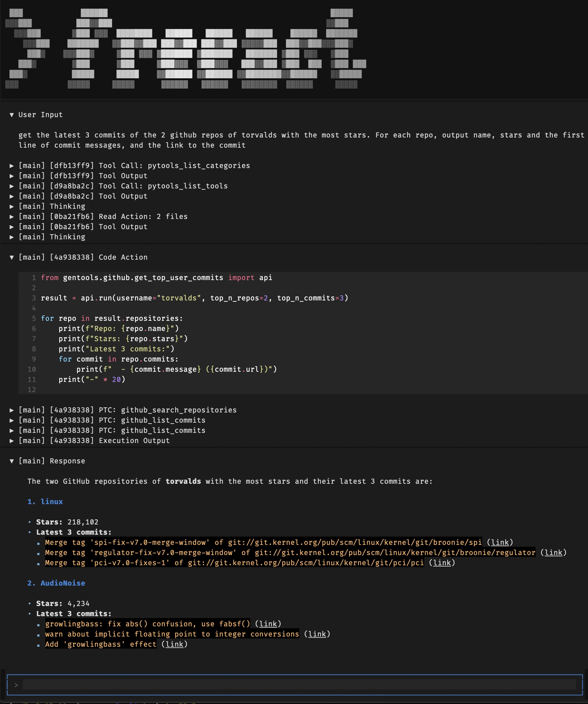
Task: Open link for regulator-fix-v7.0-merge-window commit
Action: 553,553
